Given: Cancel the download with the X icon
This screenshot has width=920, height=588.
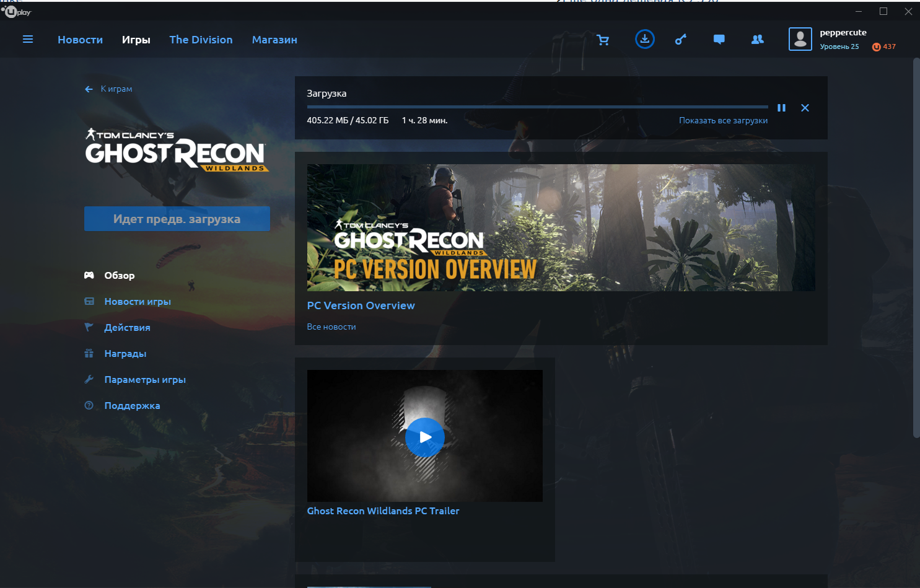Looking at the screenshot, I should click(x=805, y=108).
